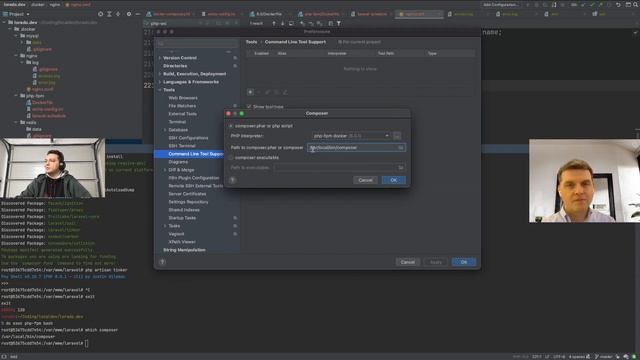Click the undo arrow toolbar icon
This screenshot has width=640, height=360.
[x=618, y=4]
